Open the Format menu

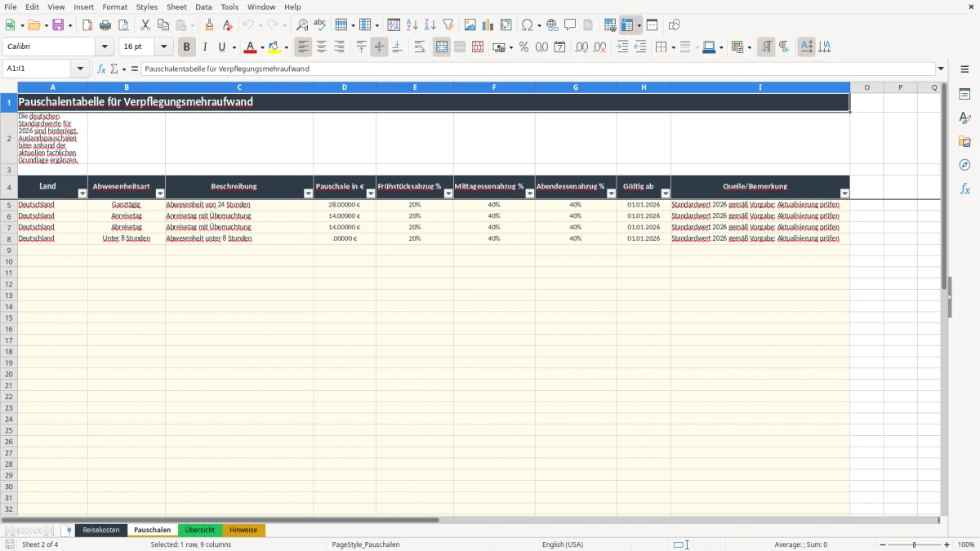[114, 7]
